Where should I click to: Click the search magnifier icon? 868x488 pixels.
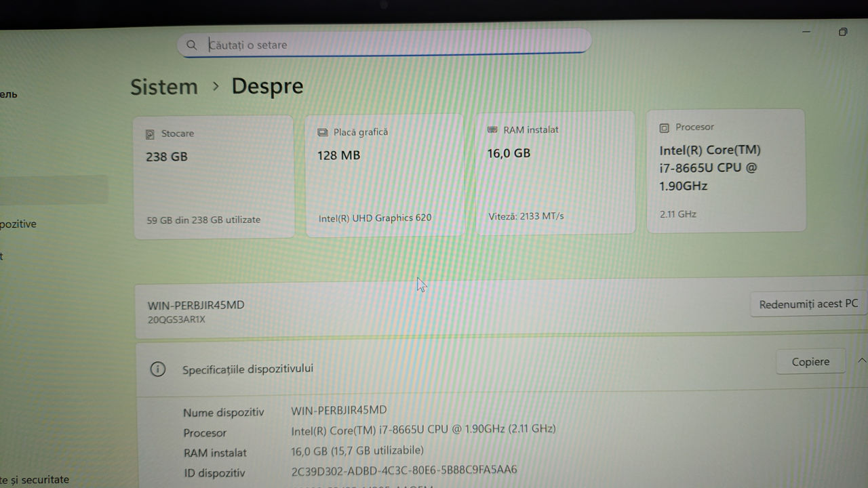[192, 45]
